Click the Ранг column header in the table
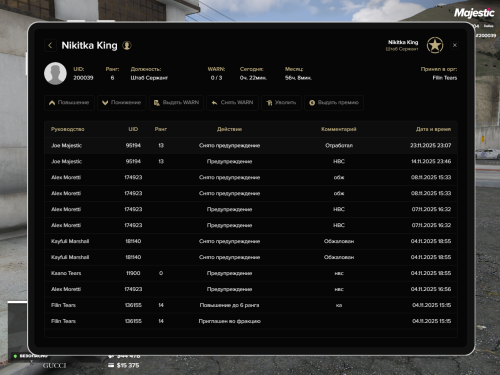Screen dimensions: 500x375 [161, 129]
